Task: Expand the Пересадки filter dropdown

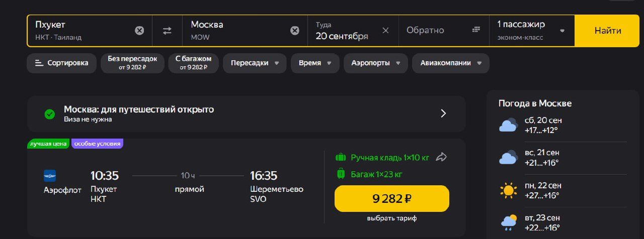Action: click(255, 63)
